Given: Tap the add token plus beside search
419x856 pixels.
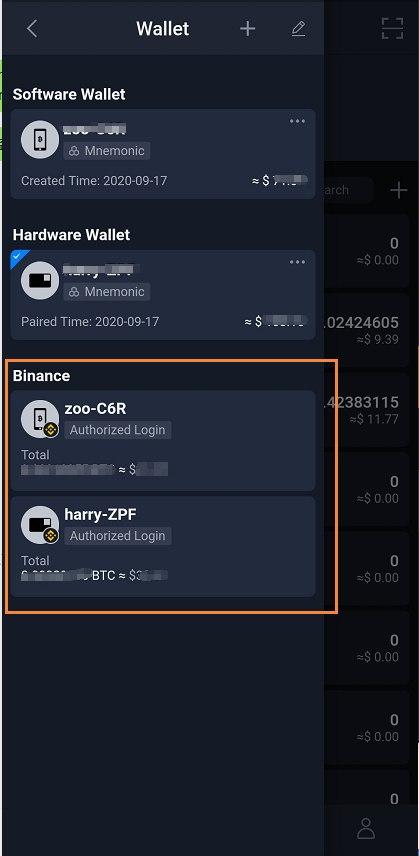Looking at the screenshot, I should pyautogui.click(x=399, y=191).
